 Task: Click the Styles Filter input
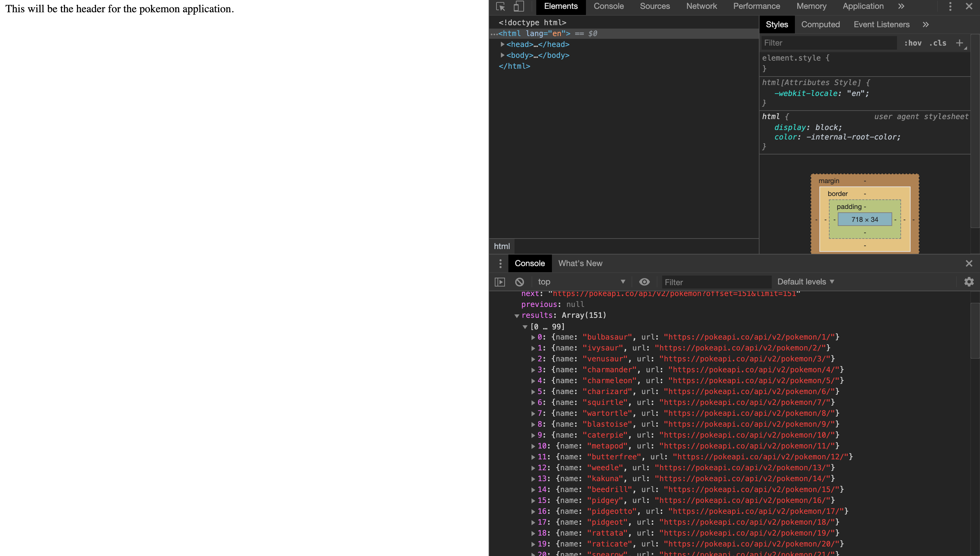click(829, 43)
